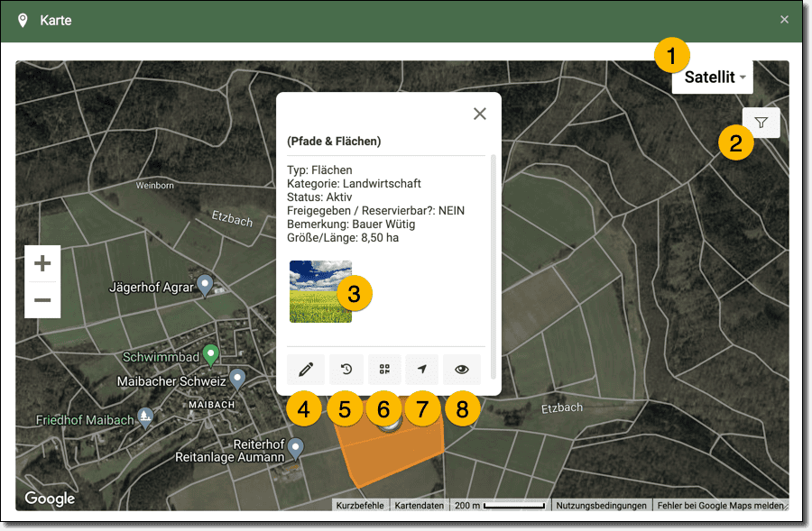The image size is (812, 531).
Task: Open the map filter funnel
Action: pos(761,123)
